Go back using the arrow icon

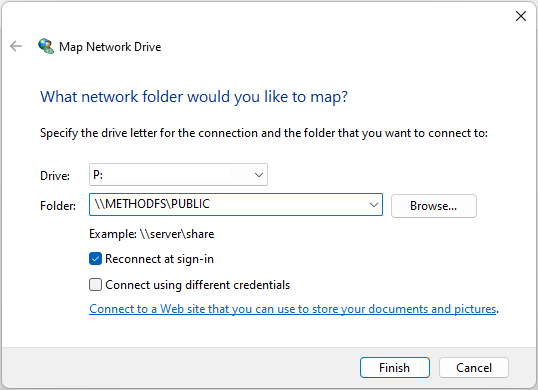click(16, 46)
